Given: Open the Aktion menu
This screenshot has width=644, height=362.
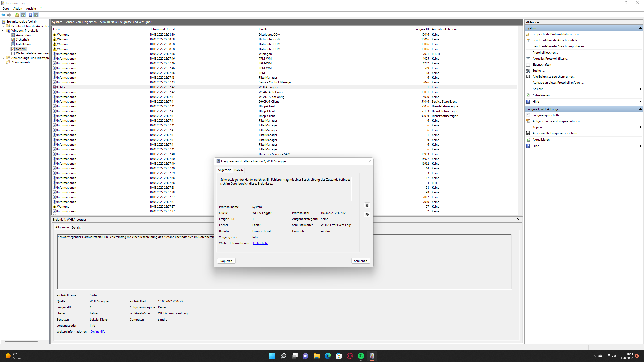Looking at the screenshot, I should 18,9.
